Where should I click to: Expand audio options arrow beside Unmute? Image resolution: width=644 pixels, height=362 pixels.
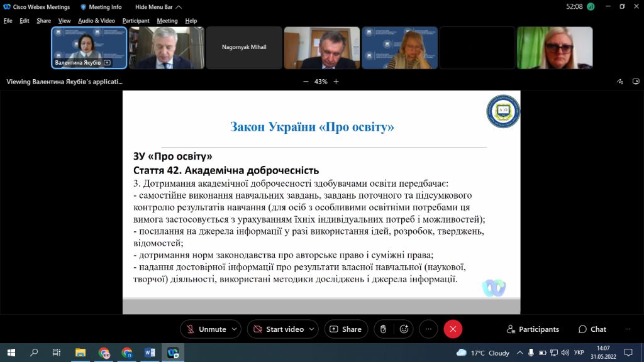click(x=235, y=329)
